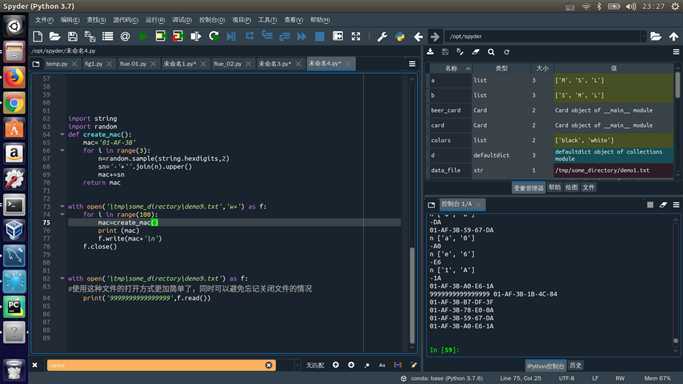Open the editor pane options hamburger menu
Image resolution: width=683 pixels, height=384 pixels.
coord(412,64)
